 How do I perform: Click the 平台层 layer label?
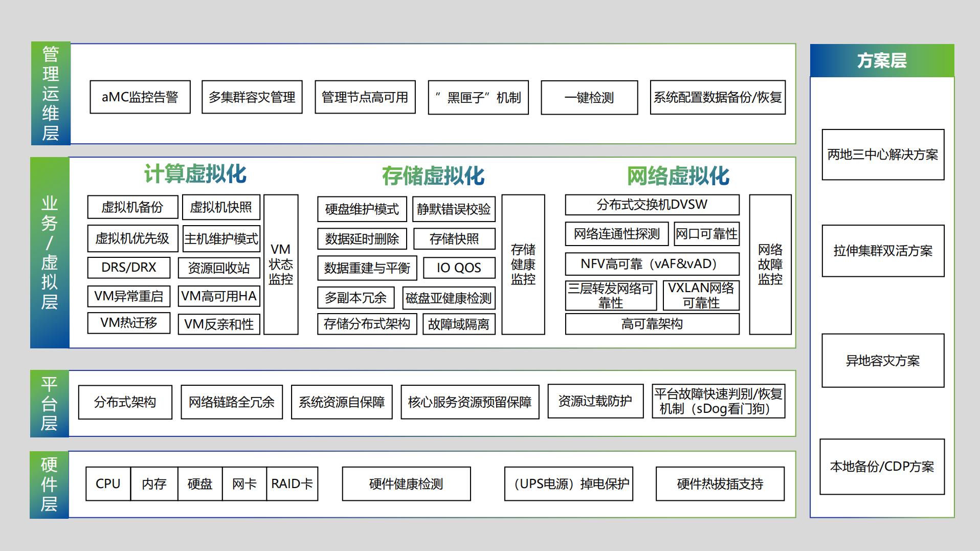tap(50, 404)
